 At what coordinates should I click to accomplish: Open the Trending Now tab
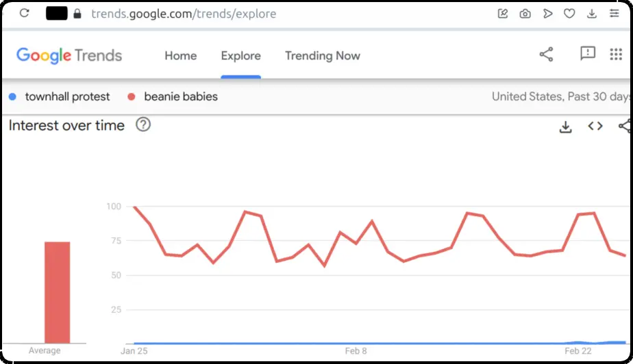[x=323, y=55]
